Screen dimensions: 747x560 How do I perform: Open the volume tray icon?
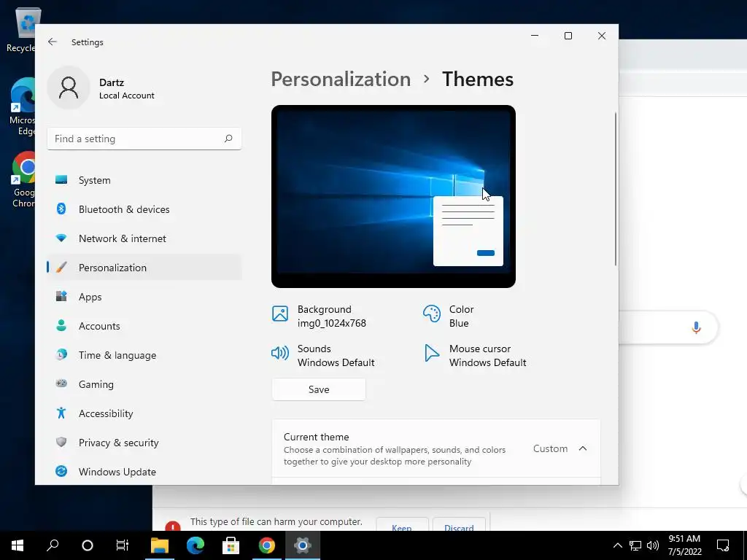(x=653, y=545)
